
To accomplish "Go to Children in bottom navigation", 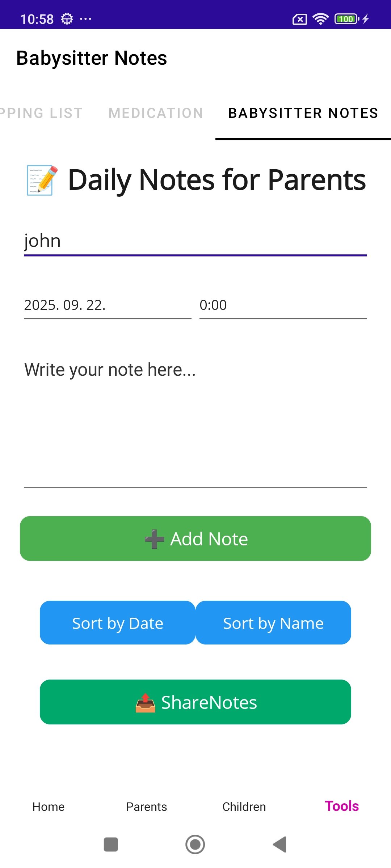I will 244,807.
